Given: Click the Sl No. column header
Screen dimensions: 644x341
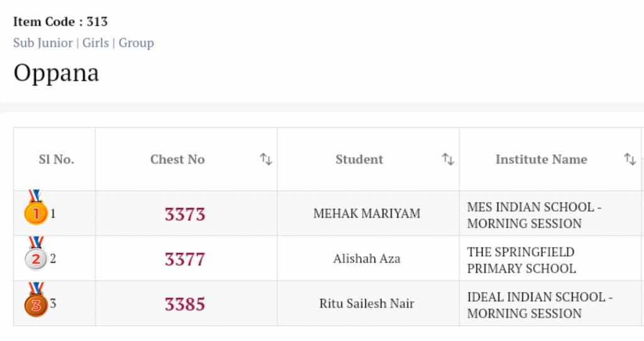Looking at the screenshot, I should [56, 160].
